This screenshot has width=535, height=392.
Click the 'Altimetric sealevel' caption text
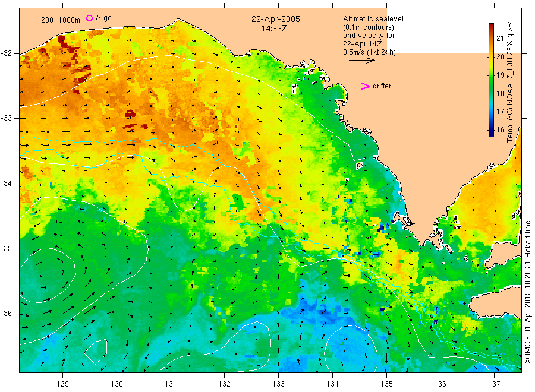pos(373,19)
